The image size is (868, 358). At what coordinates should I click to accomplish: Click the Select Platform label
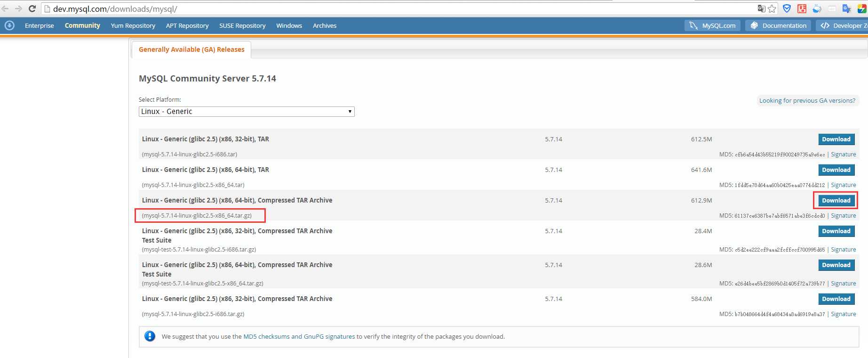[x=160, y=99]
